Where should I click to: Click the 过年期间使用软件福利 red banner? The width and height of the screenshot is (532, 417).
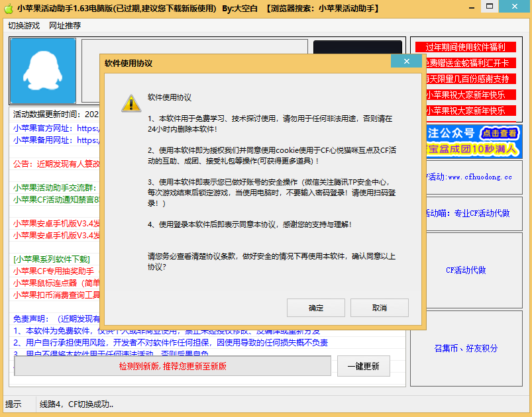tap(466, 47)
